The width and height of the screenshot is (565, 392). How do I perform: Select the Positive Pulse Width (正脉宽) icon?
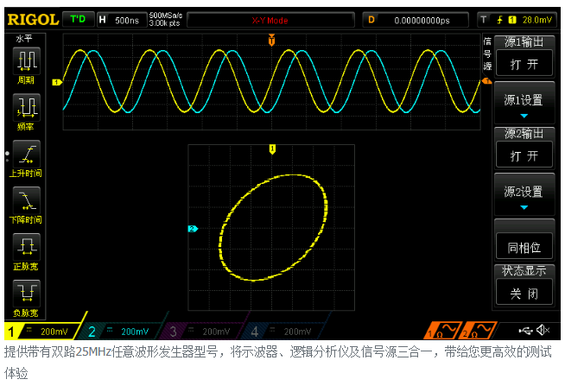coord(26,247)
